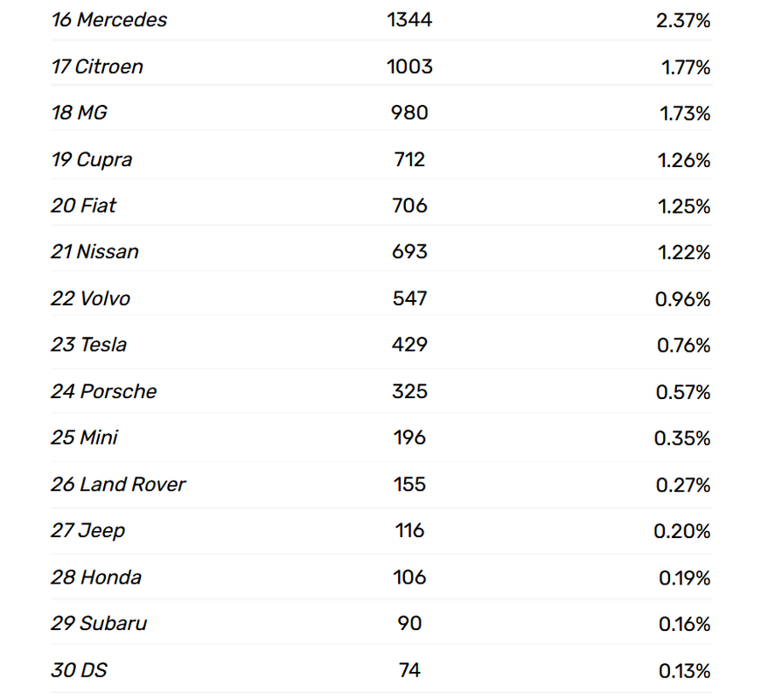Select the 27 Jeep row label

point(88,530)
